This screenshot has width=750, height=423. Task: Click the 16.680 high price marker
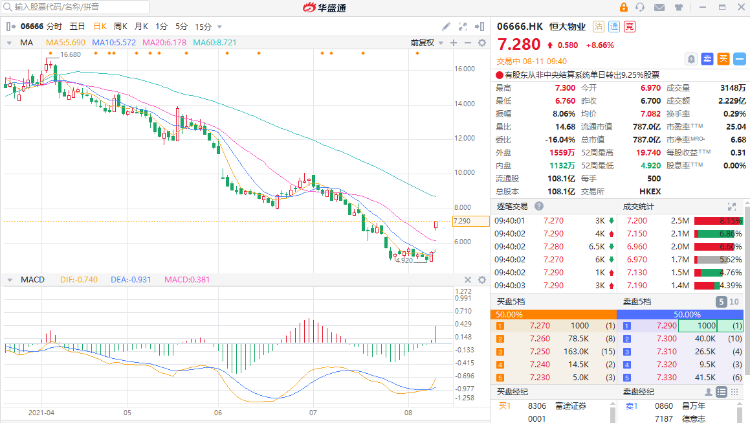tap(70, 55)
